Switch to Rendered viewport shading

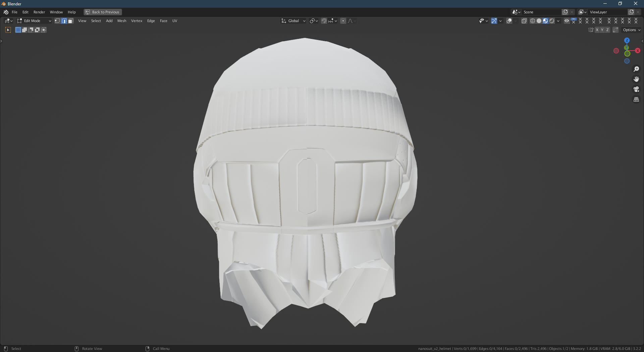click(x=552, y=21)
